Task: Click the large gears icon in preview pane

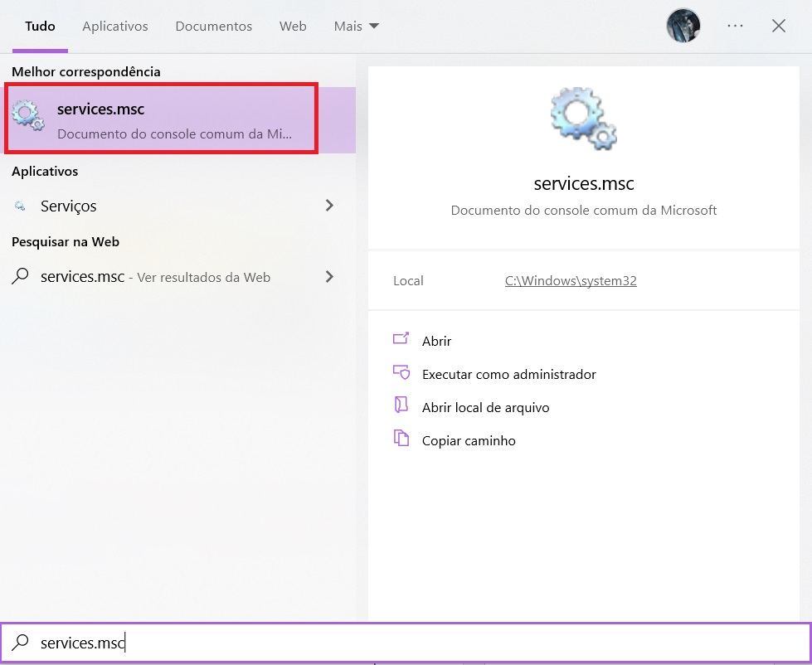Action: click(x=584, y=119)
